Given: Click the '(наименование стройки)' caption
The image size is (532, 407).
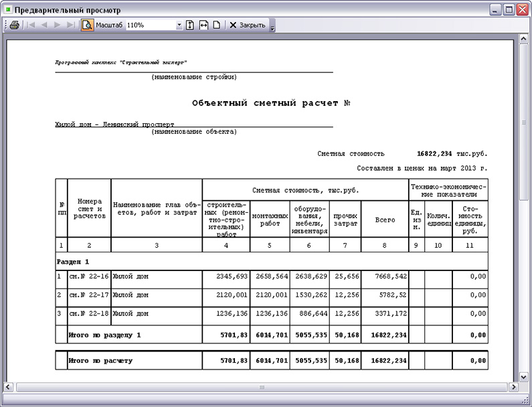Looking at the screenshot, I should [194, 77].
